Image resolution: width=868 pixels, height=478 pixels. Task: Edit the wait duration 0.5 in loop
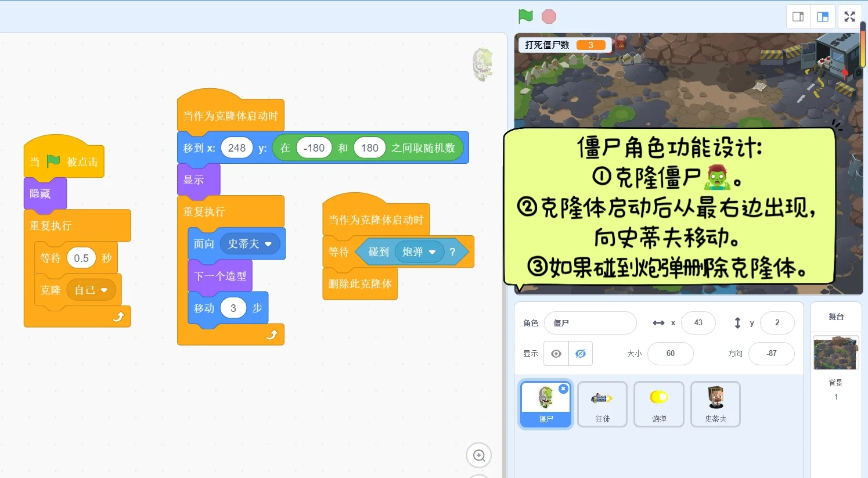81,257
